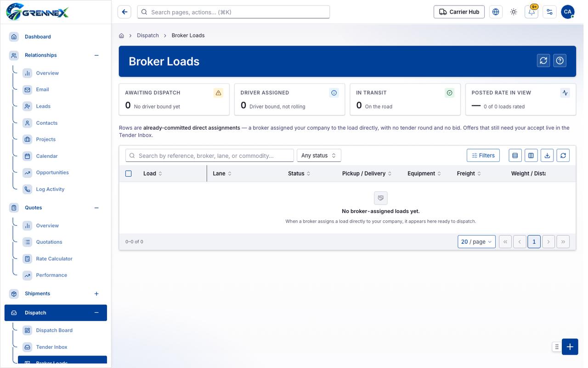The image size is (588, 368).
Task: Open the column settings icon
Action: point(531,155)
